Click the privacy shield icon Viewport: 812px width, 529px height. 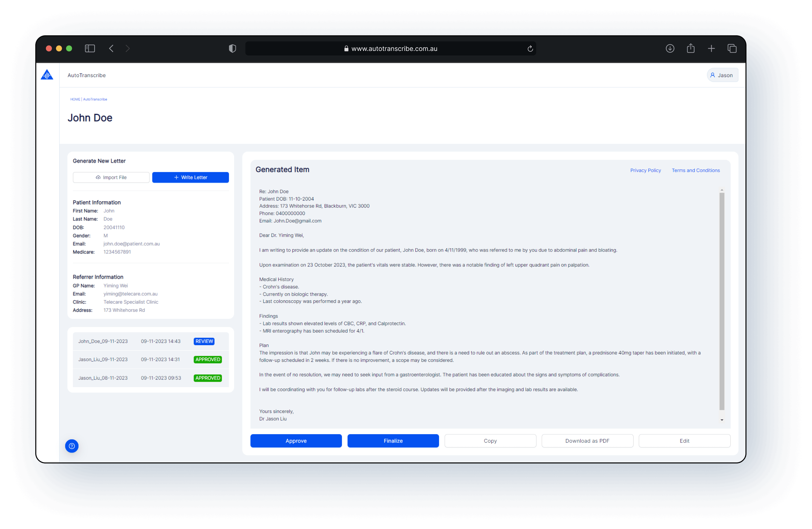coord(232,48)
